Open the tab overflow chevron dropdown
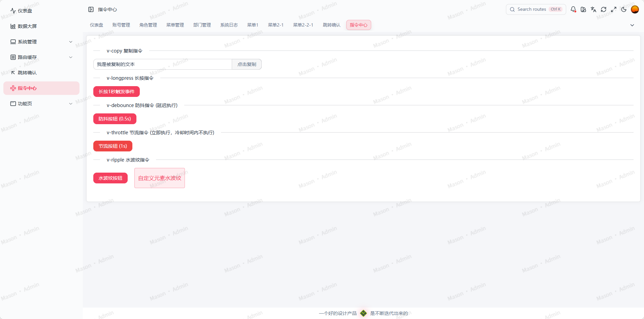This screenshot has width=644, height=319. pos(632,25)
